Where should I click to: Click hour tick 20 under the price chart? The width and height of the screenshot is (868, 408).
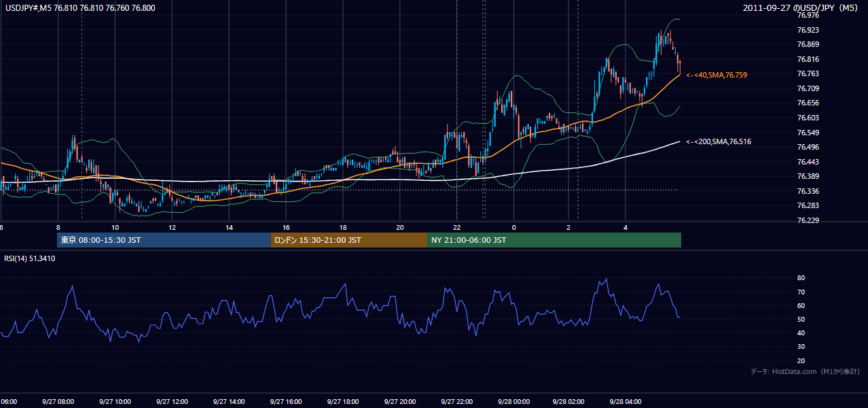400,227
